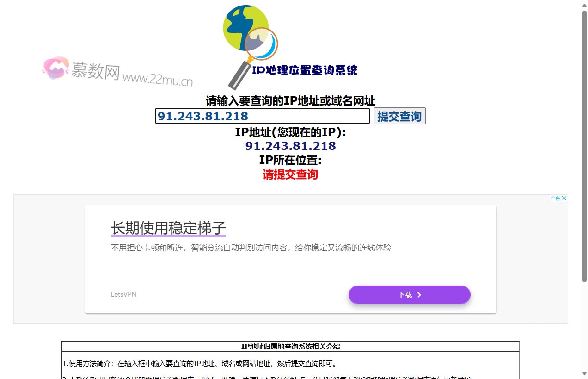Open the 长期使用稳定梯子 ad headline
Image resolution: width=588 pixels, height=379 pixels.
168,228
